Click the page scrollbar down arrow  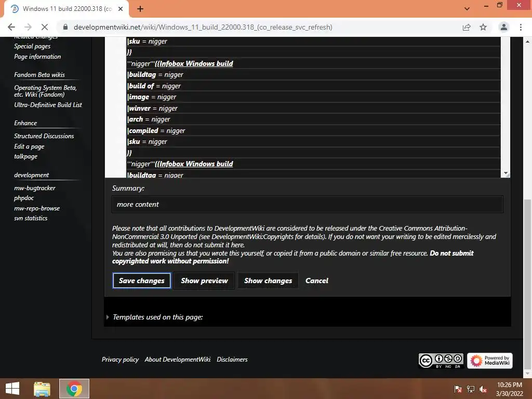point(528,374)
